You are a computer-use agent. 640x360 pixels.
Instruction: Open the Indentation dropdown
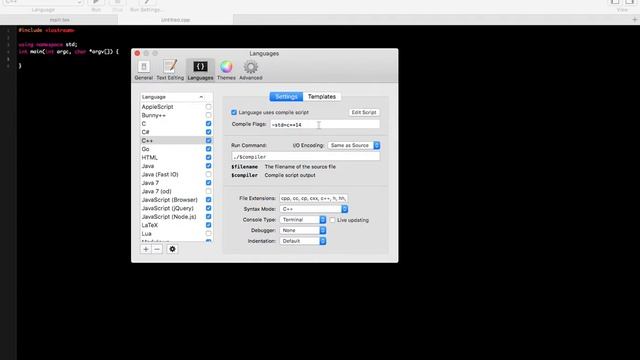point(303,241)
